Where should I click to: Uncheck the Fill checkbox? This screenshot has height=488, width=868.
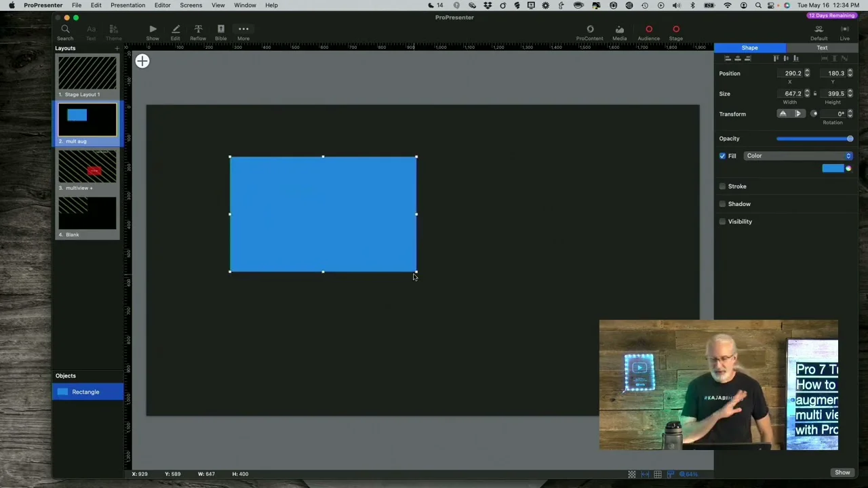(722, 156)
